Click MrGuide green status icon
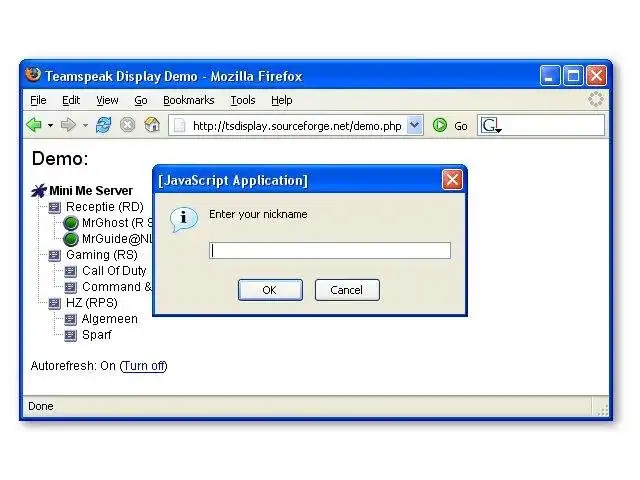Viewport: 640px width, 480px height. [x=71, y=239]
